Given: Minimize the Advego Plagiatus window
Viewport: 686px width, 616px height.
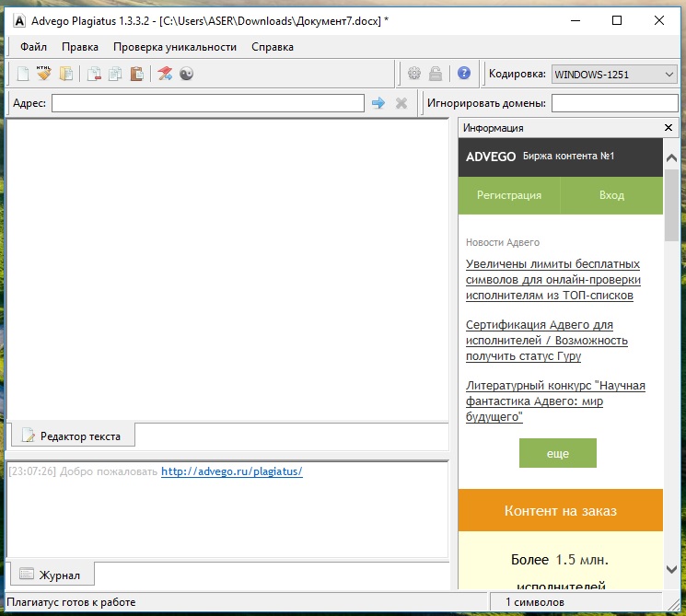Looking at the screenshot, I should 576,20.
